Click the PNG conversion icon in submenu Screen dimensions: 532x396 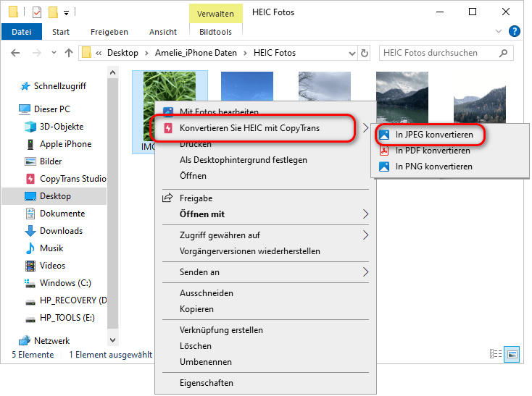click(384, 167)
